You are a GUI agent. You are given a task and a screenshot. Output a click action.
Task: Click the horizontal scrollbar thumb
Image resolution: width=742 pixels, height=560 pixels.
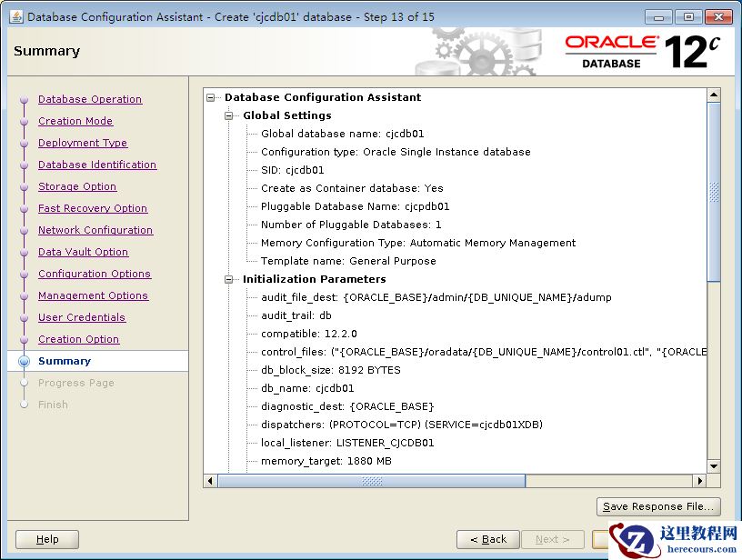[372, 481]
